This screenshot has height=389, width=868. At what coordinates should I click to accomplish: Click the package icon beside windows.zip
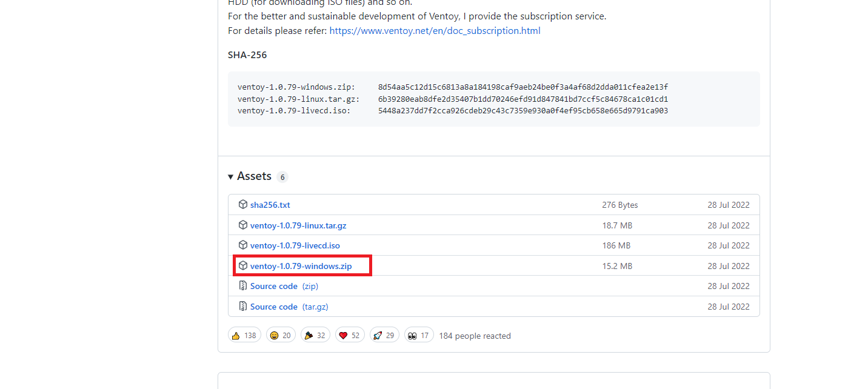click(243, 266)
